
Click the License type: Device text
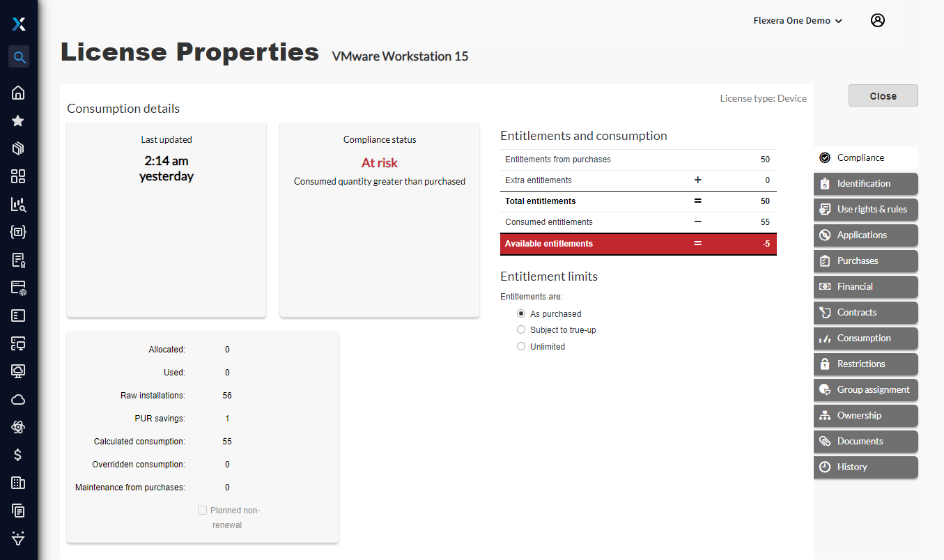(x=763, y=99)
